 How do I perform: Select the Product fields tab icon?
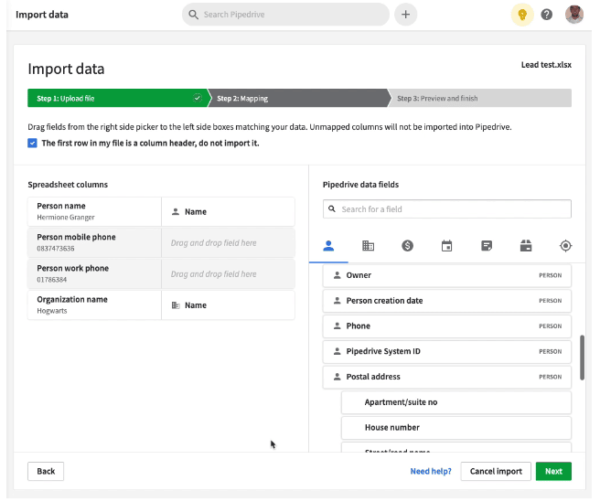526,246
